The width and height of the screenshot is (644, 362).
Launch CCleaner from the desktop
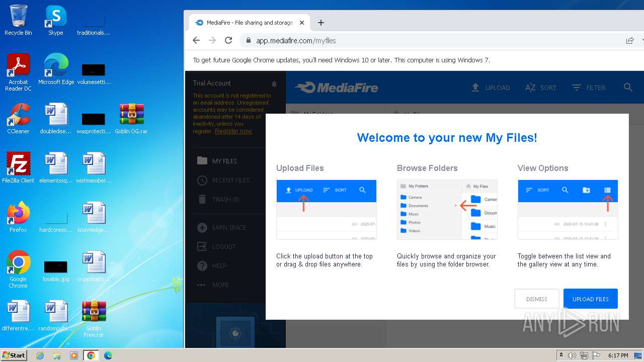(x=18, y=119)
